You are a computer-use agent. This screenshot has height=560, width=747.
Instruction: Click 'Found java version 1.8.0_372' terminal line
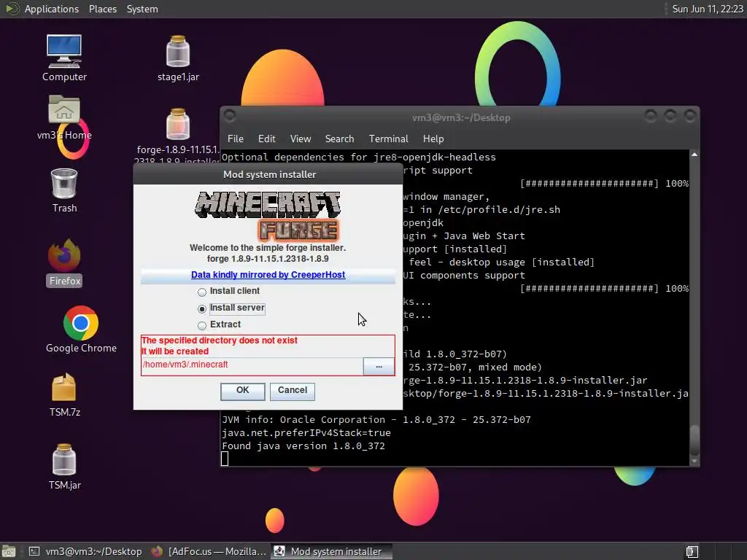pyautogui.click(x=303, y=446)
